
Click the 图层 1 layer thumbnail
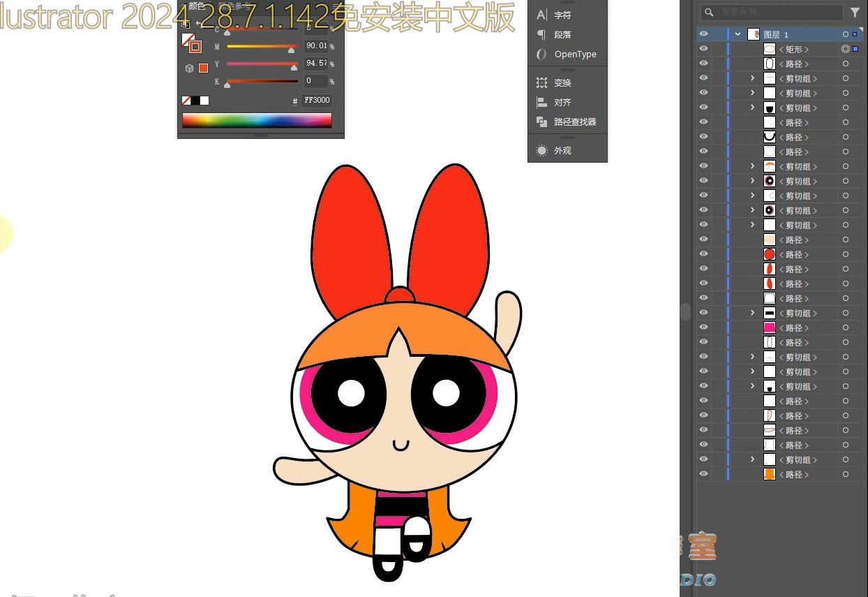pyautogui.click(x=754, y=34)
